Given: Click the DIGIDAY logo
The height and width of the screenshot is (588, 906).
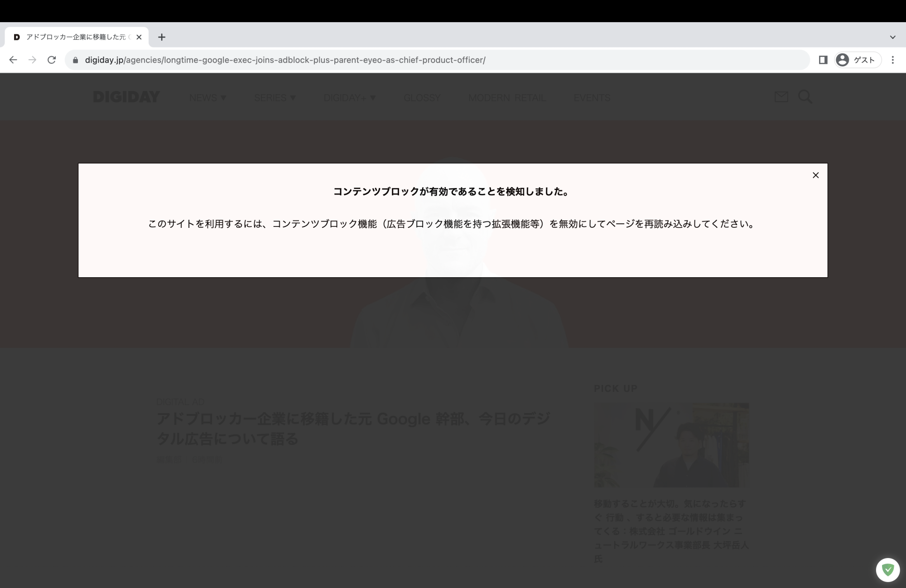Looking at the screenshot, I should (126, 97).
